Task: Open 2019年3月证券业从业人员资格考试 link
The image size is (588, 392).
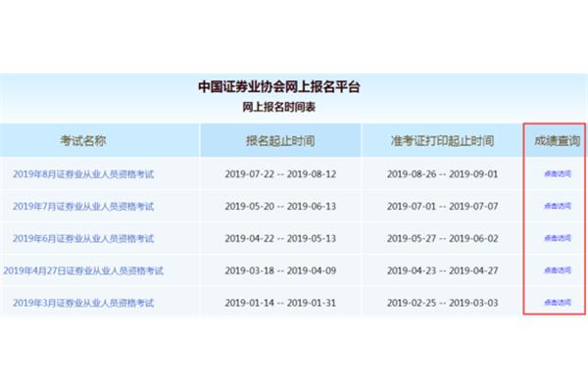Action: point(83,303)
